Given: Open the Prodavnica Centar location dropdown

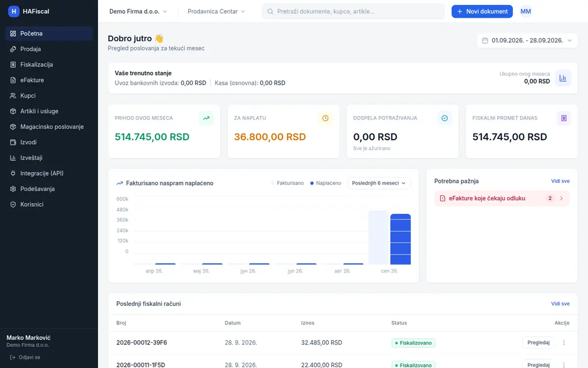Looking at the screenshot, I should coord(217,11).
